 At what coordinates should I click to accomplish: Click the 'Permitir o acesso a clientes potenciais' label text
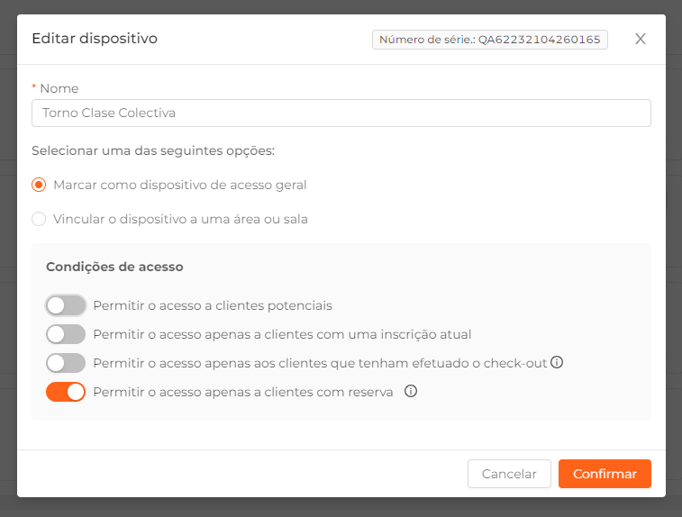click(212, 306)
